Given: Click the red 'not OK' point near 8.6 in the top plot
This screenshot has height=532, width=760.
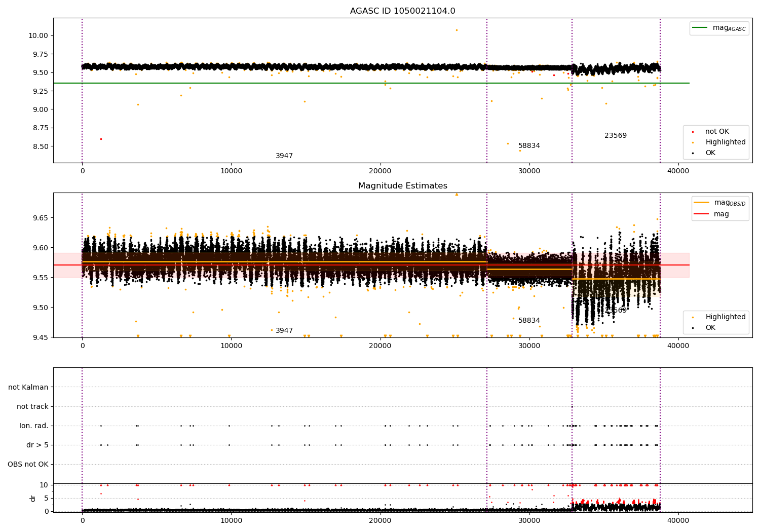Looking at the screenshot, I should [101, 139].
